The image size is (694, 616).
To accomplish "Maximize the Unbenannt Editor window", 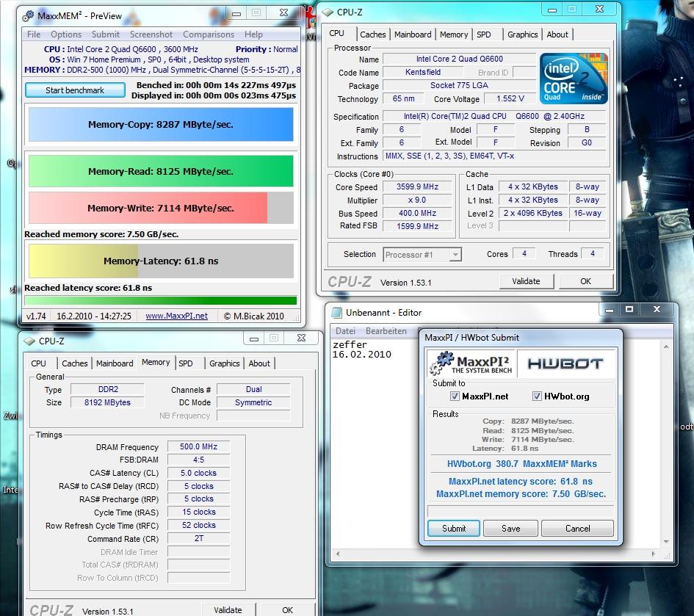I will (x=629, y=309).
